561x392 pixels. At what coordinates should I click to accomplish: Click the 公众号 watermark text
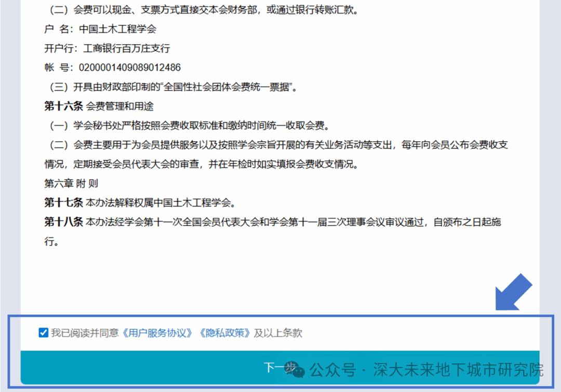click(332, 370)
